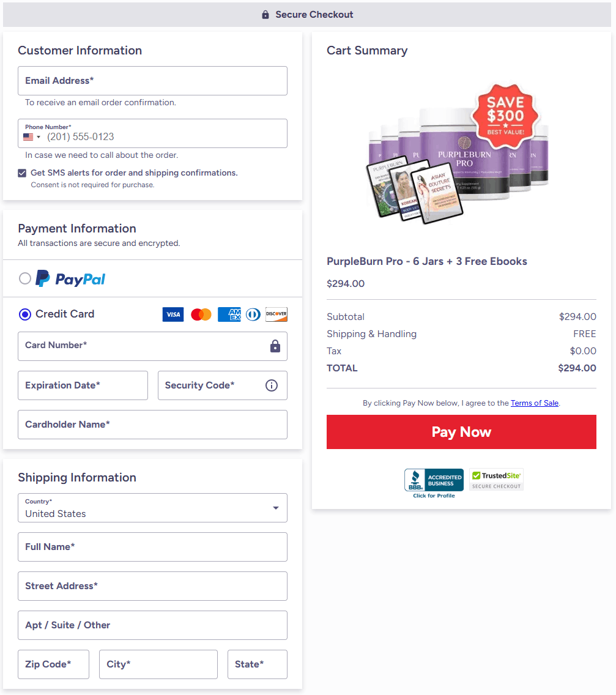
Task: Click the Mastercard logo icon
Action: click(201, 314)
